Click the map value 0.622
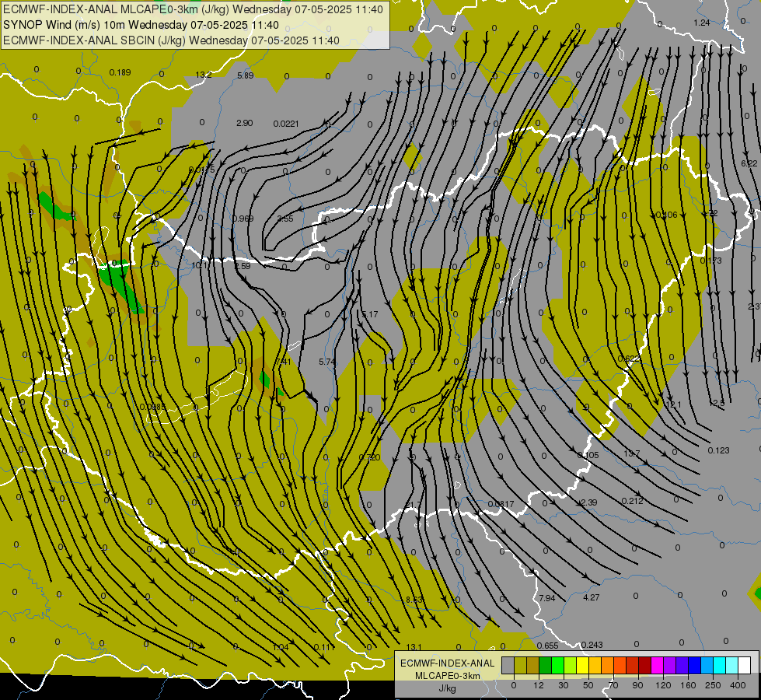This screenshot has width=761, height=700. click(629, 359)
